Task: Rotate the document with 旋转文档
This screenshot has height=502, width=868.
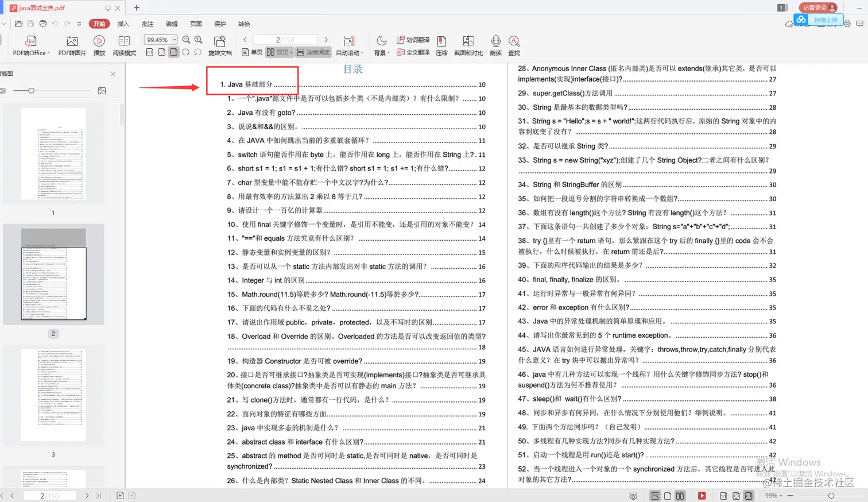Action: 220,46
